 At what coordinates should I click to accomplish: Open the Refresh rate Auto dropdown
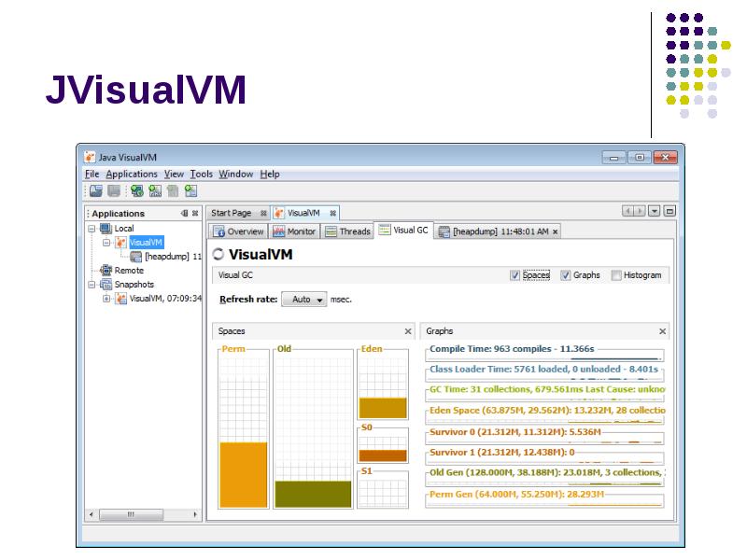pos(304,300)
